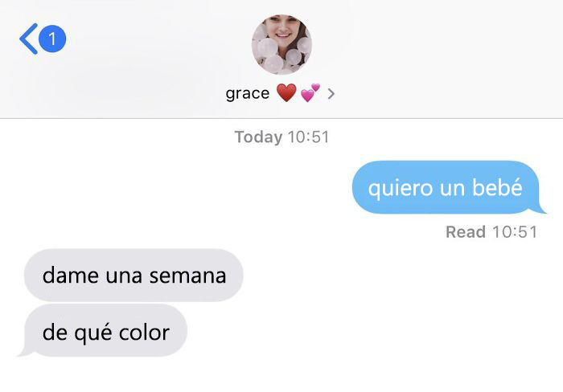Select the blue bubble quiero un bebé

click(x=449, y=188)
